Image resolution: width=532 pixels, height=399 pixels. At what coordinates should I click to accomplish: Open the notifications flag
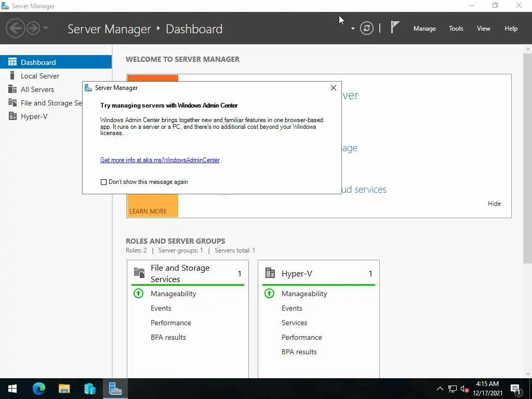click(x=395, y=27)
